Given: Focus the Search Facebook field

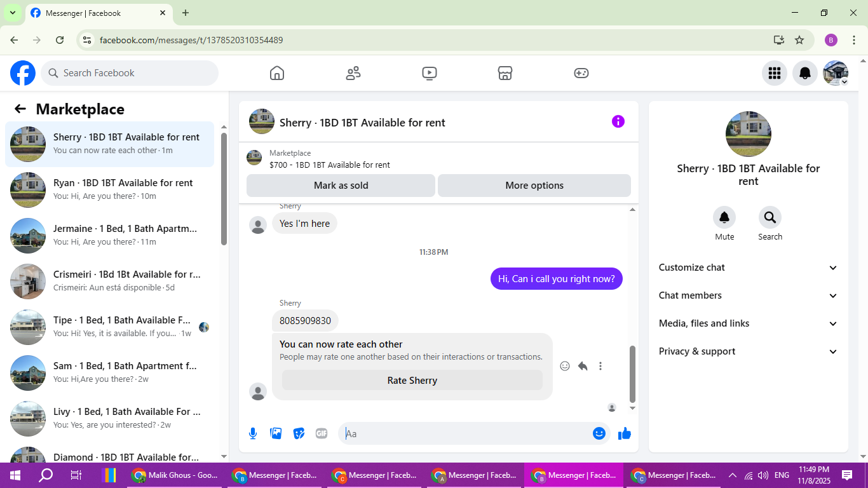Looking at the screenshot, I should coord(130,73).
